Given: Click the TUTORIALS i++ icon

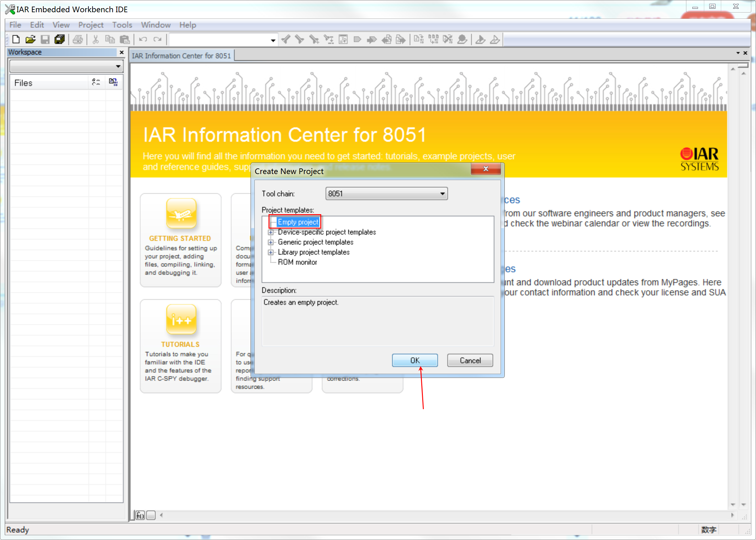Looking at the screenshot, I should click(181, 319).
